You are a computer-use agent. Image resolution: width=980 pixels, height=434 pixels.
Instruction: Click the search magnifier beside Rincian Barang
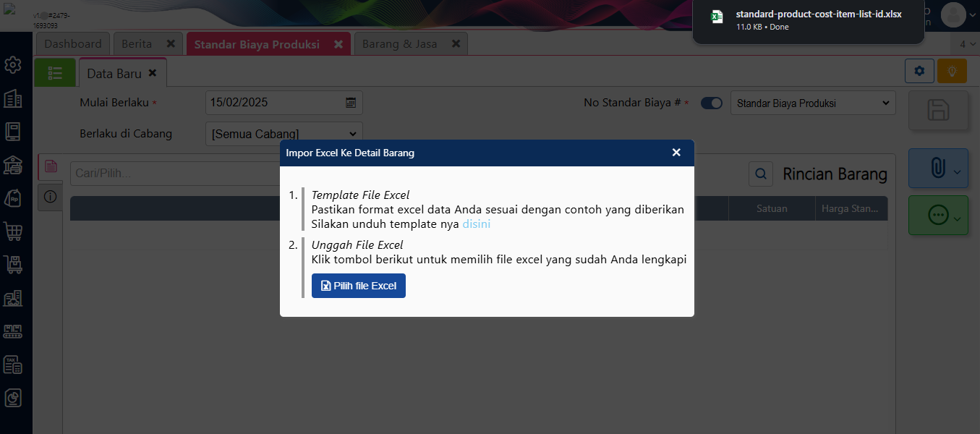(x=761, y=174)
